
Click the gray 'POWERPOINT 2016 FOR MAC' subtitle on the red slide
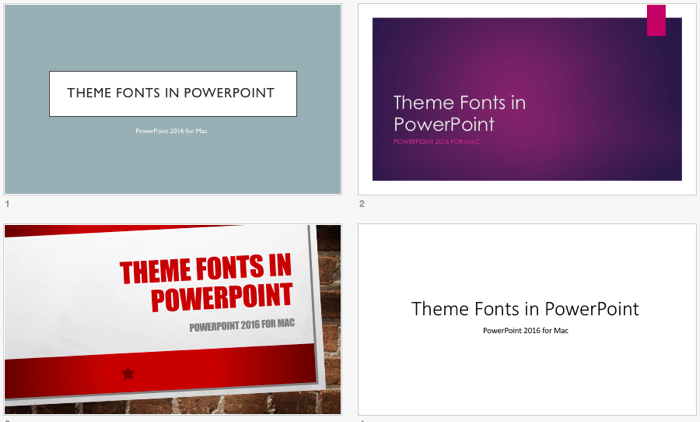[242, 325]
